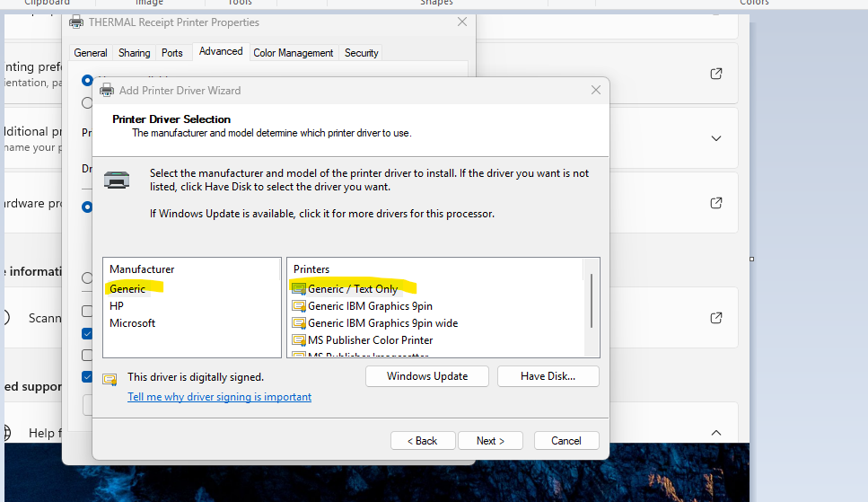This screenshot has width=868, height=502.
Task: Open the driver signing importance link
Action: tap(219, 397)
